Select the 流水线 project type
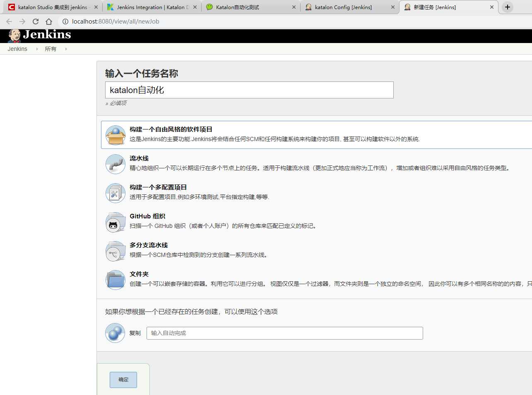532x395 pixels. [x=139, y=158]
